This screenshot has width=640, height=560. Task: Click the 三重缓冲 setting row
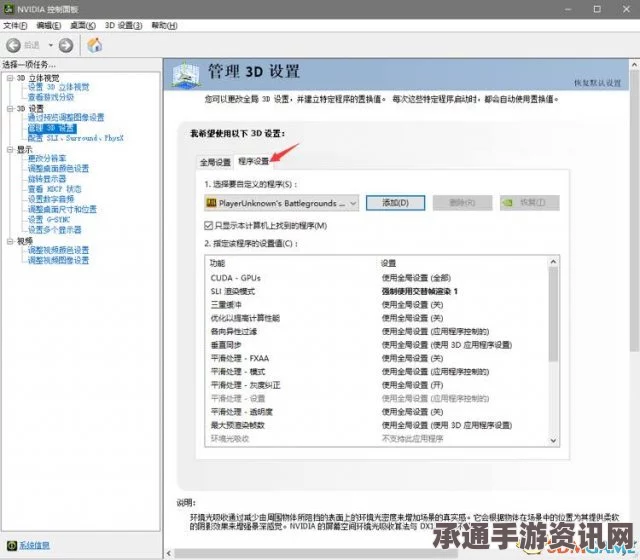pyautogui.click(x=377, y=305)
